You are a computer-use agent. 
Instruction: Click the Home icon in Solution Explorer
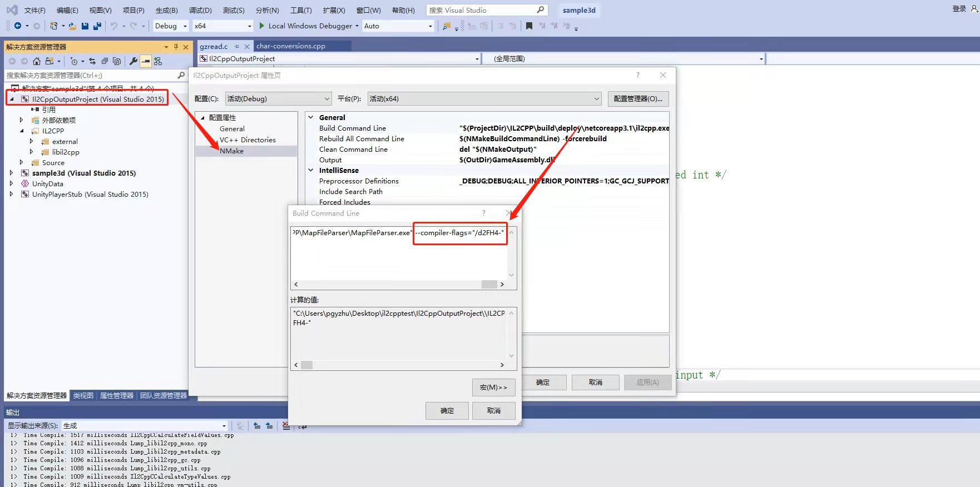coord(37,61)
